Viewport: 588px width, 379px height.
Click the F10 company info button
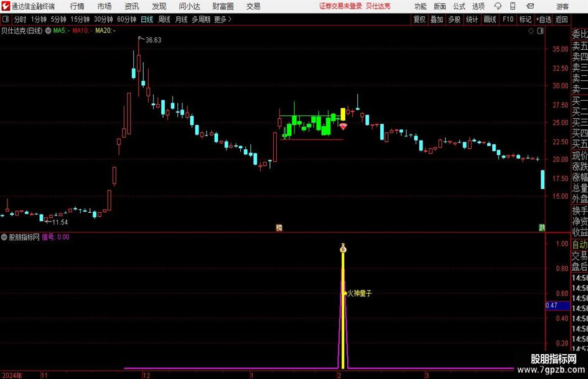508,19
